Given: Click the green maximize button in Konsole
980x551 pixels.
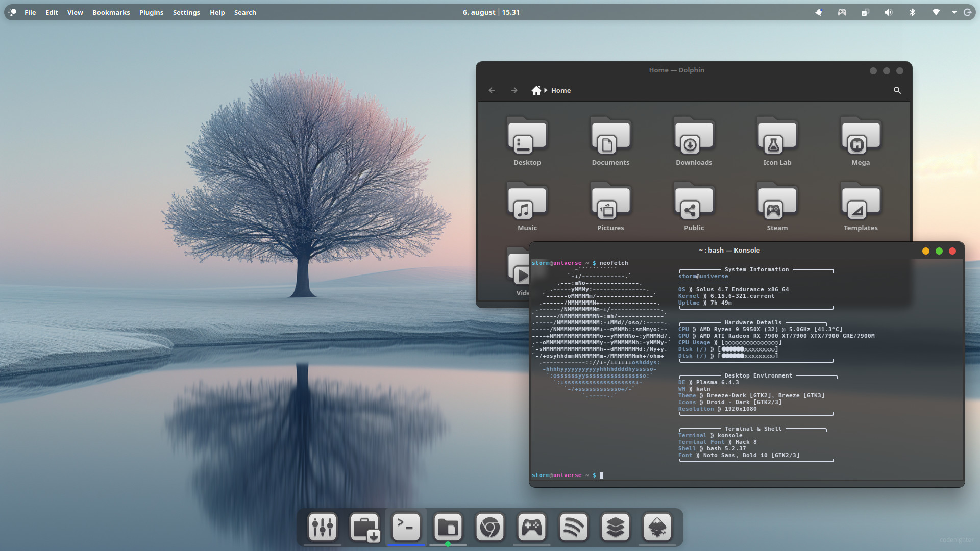Looking at the screenshot, I should (x=939, y=251).
